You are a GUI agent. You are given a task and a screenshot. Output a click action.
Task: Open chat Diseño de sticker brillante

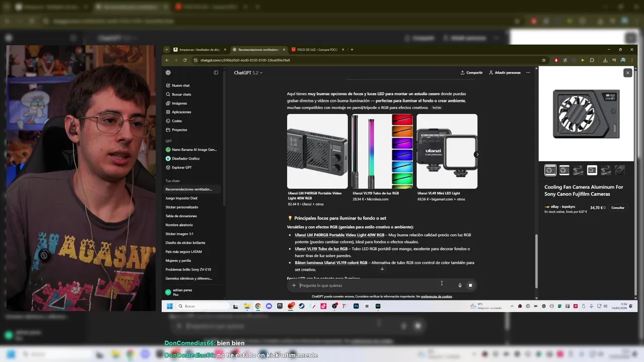(x=185, y=243)
